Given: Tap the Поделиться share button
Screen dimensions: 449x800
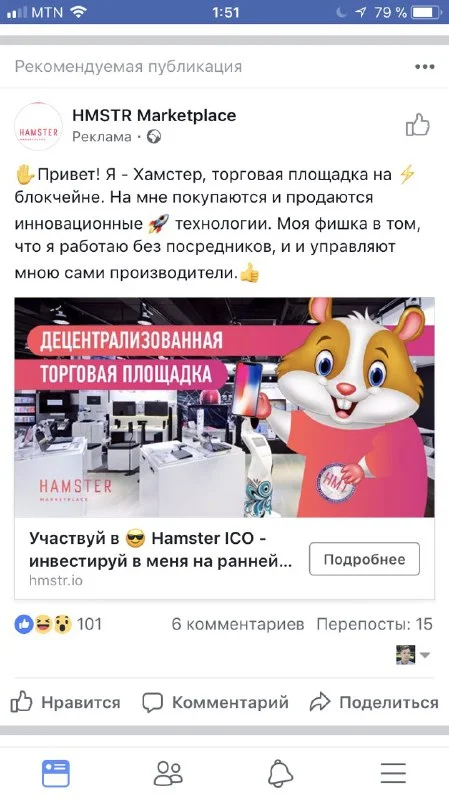Looking at the screenshot, I should tap(374, 703).
